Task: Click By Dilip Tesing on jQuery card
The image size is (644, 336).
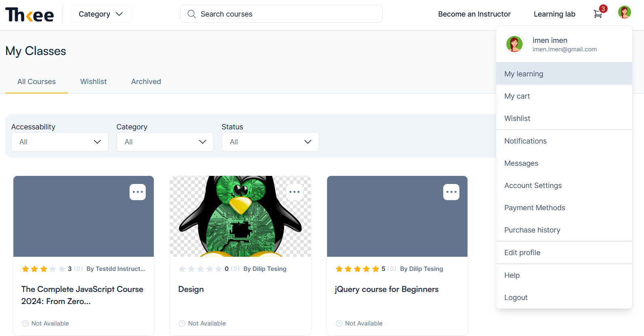Action: click(421, 269)
